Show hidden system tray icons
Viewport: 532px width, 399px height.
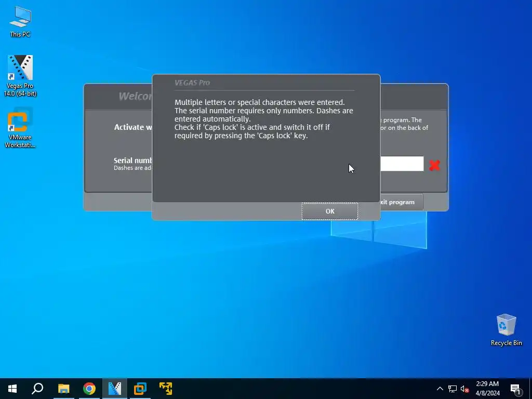440,389
